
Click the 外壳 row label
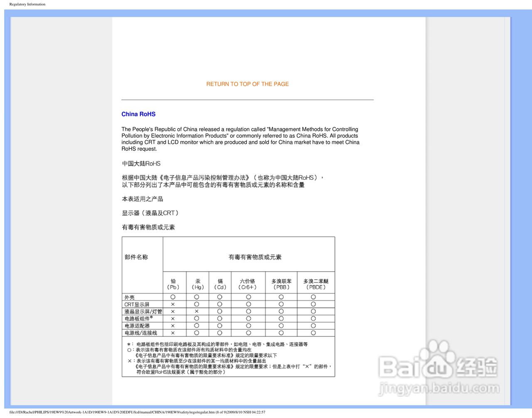click(x=129, y=297)
